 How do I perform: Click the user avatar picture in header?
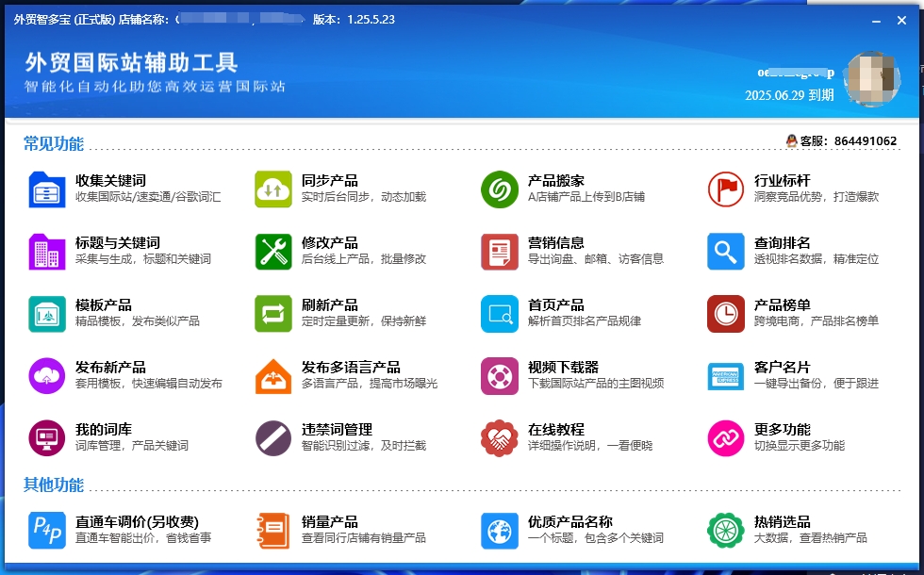871,79
